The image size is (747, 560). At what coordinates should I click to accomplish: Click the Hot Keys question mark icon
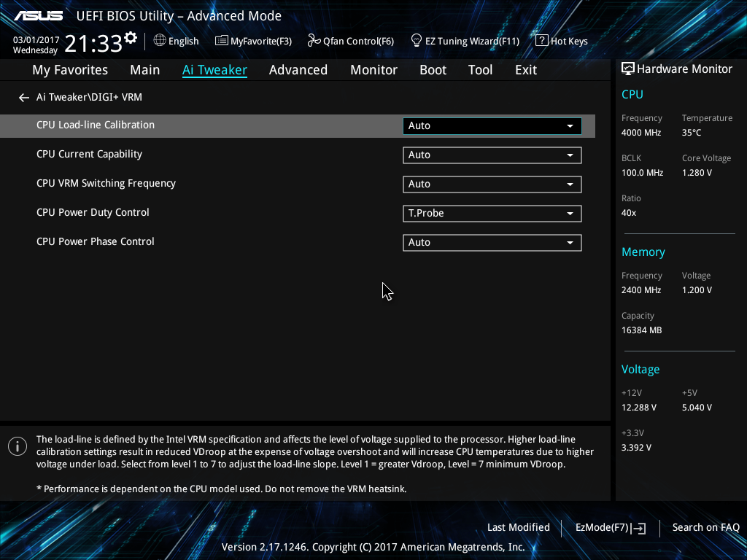click(542, 41)
